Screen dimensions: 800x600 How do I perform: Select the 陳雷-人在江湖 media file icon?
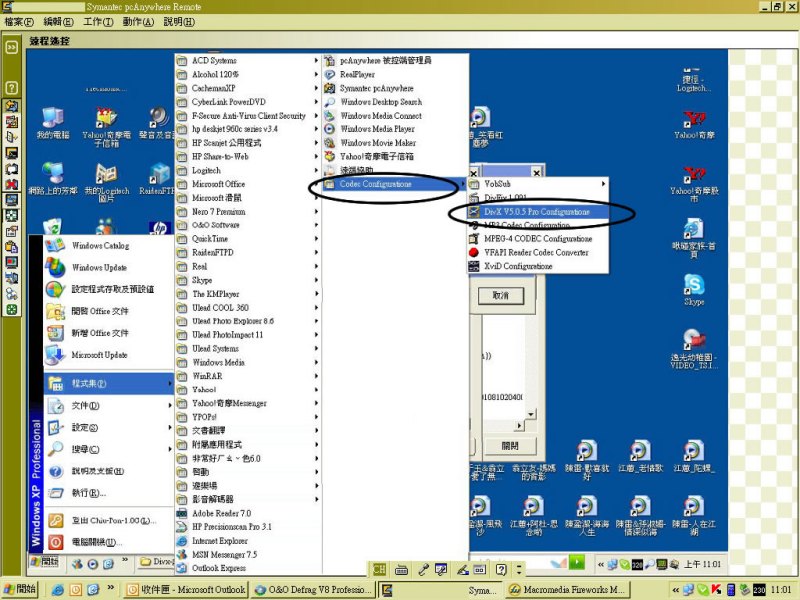pos(693,515)
